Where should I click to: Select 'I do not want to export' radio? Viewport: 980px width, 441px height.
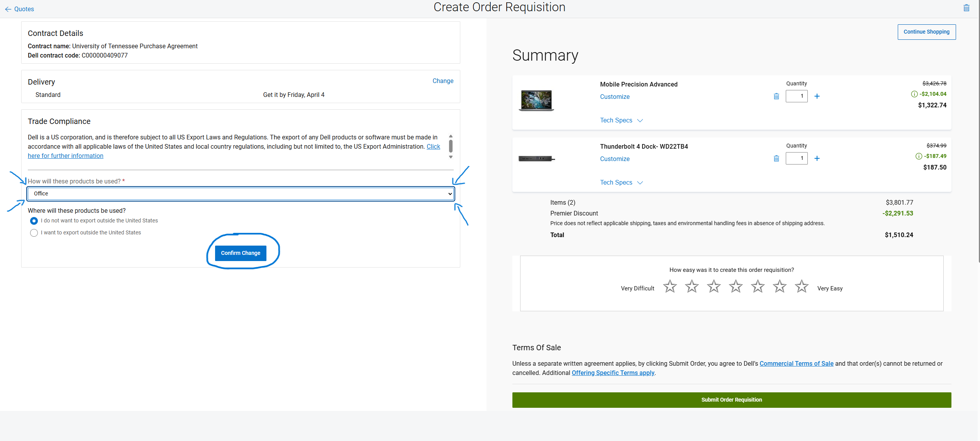click(x=34, y=221)
